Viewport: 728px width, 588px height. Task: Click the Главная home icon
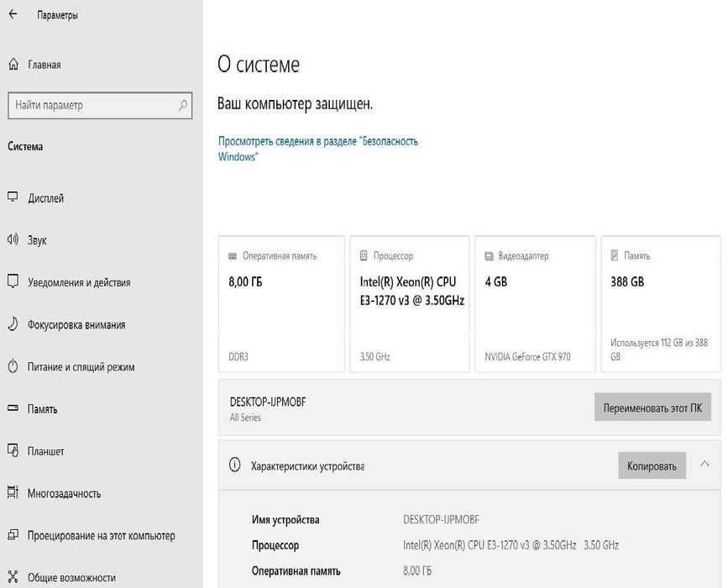(x=13, y=64)
